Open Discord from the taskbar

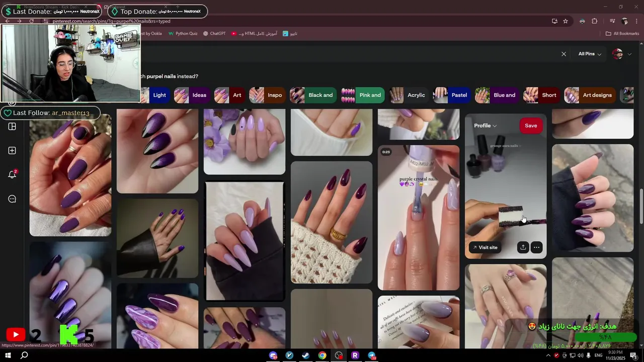[273, 355]
